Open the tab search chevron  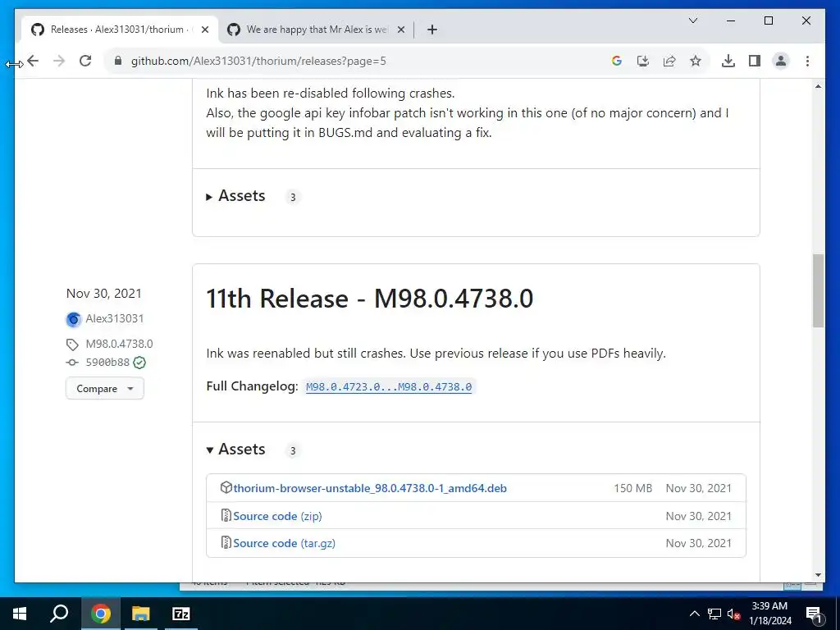click(x=692, y=21)
